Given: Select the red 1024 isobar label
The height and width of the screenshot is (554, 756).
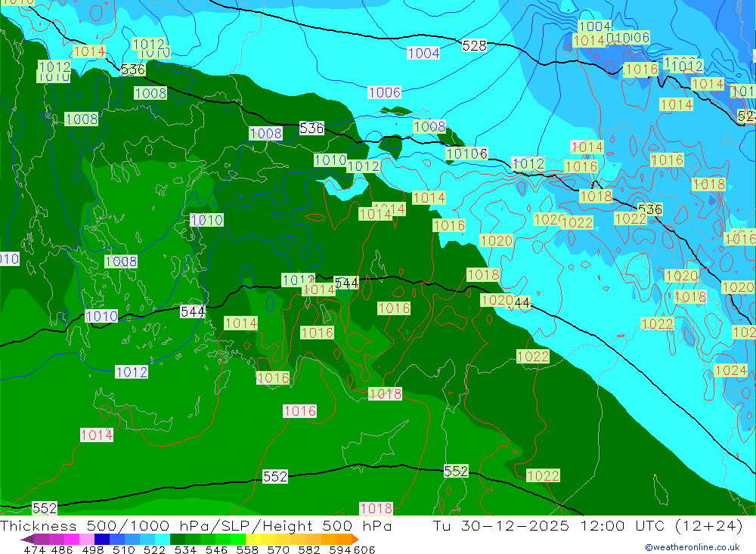Looking at the screenshot, I should click(731, 370).
